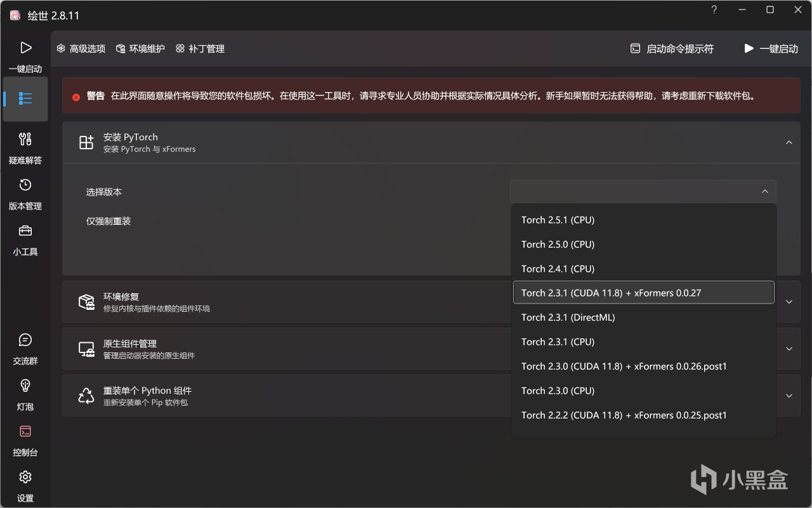Minimize the 绘世 window
This screenshot has width=812, height=508.
click(742, 10)
